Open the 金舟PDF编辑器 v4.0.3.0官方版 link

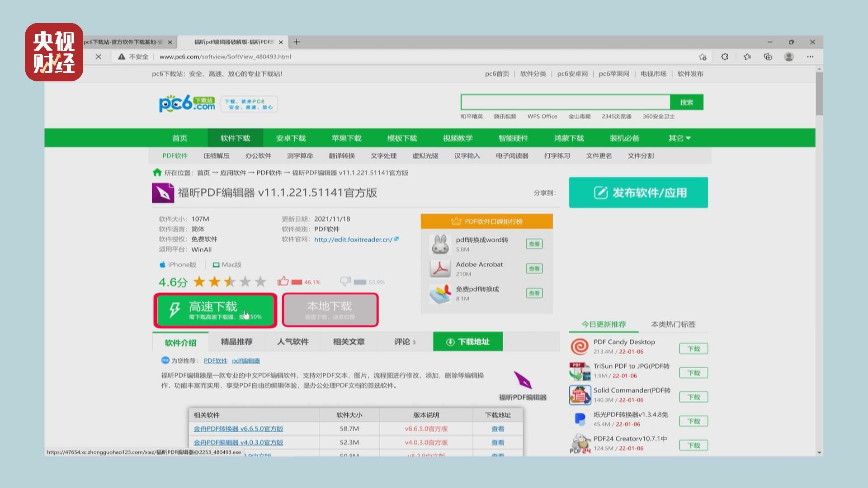click(238, 442)
